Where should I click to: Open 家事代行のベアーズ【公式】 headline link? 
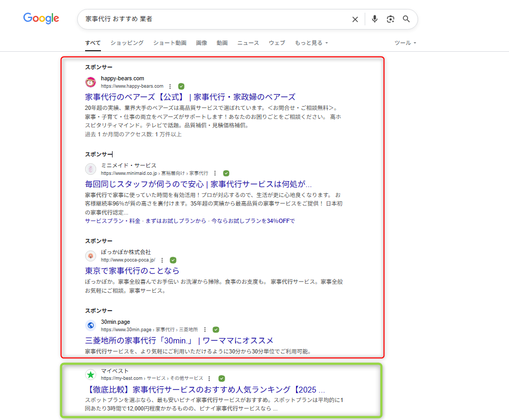(x=190, y=97)
